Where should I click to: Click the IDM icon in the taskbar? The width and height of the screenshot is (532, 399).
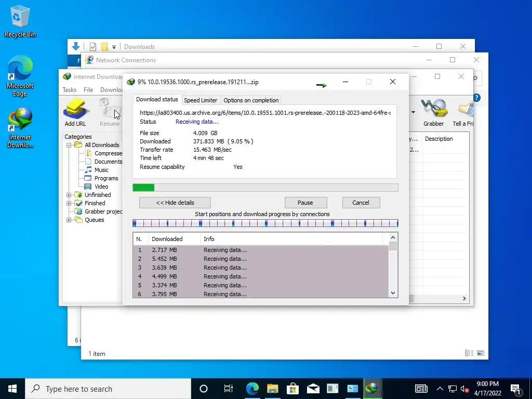tap(373, 389)
